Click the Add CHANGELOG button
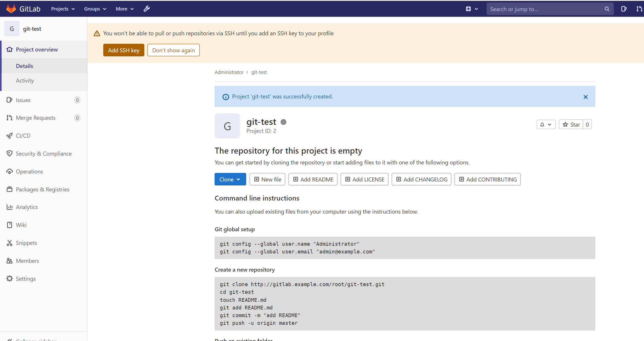Image resolution: width=644 pixels, height=341 pixels. coord(421,179)
